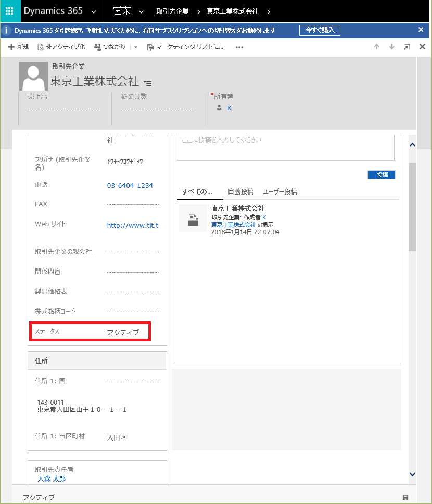Click the 今すぐ購入 button
The image size is (432, 504).
pos(320,30)
